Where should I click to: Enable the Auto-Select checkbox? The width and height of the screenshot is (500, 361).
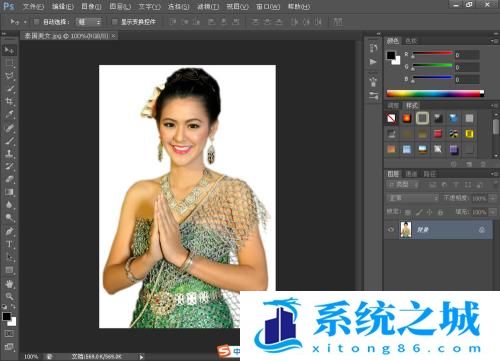(x=36, y=22)
